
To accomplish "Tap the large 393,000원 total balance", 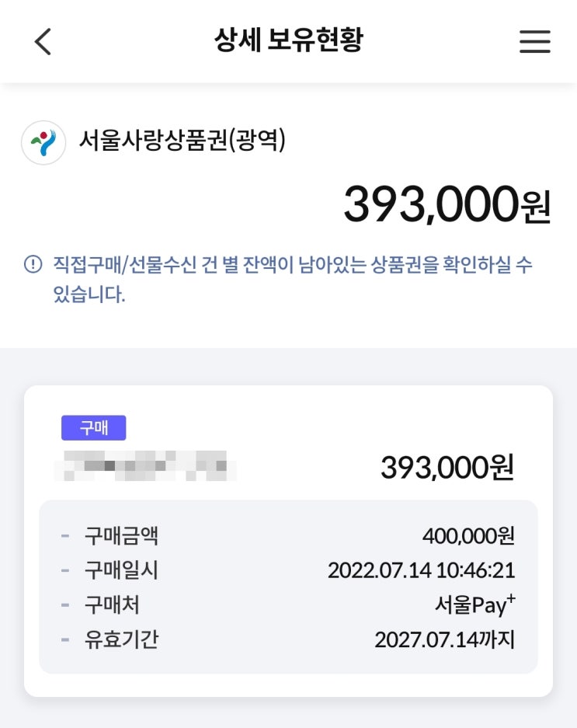I will tap(447, 204).
